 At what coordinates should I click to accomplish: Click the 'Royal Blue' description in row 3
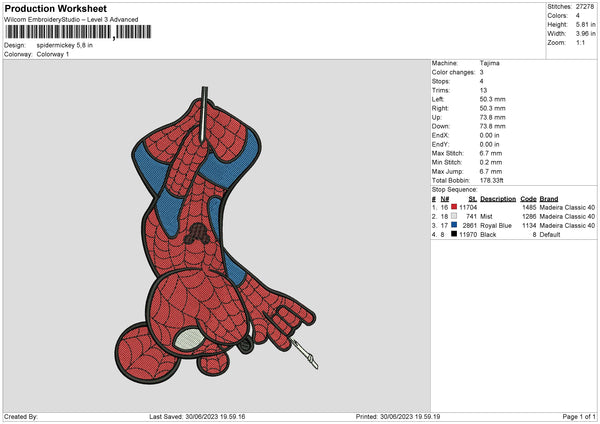coord(496,226)
